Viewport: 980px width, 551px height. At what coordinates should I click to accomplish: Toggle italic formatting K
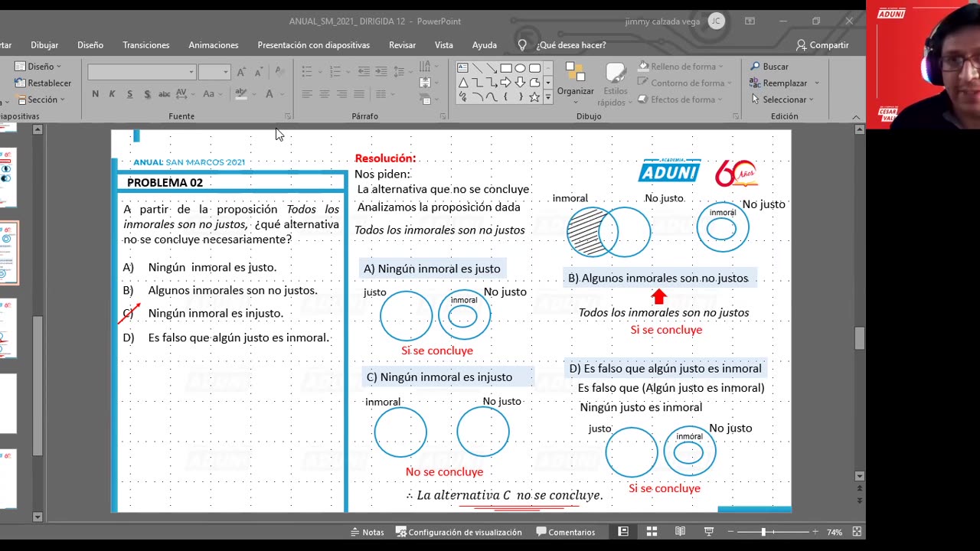pos(112,94)
